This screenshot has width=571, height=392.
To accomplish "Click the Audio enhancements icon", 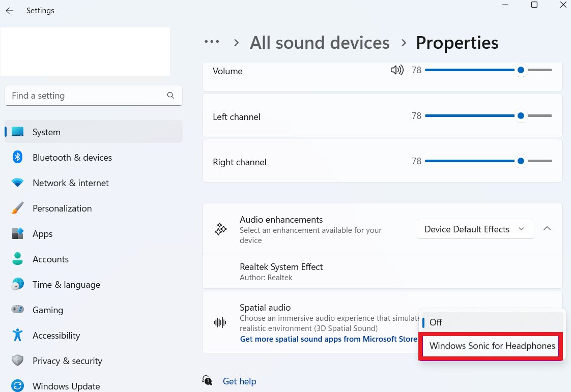I will click(x=220, y=229).
